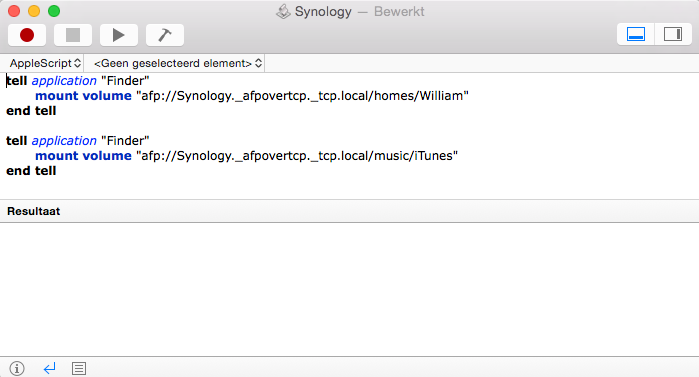Stop the running script
Viewport: 699px width, 377px height.
coord(73,35)
